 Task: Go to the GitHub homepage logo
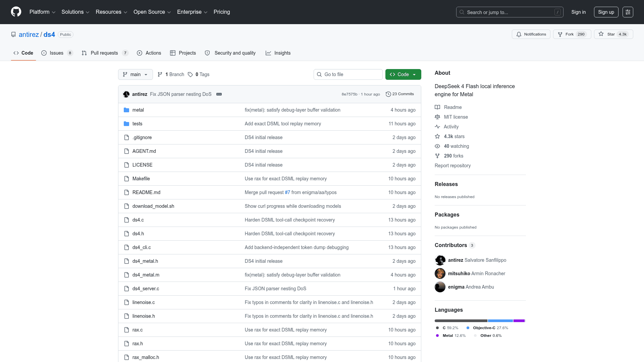(x=16, y=12)
